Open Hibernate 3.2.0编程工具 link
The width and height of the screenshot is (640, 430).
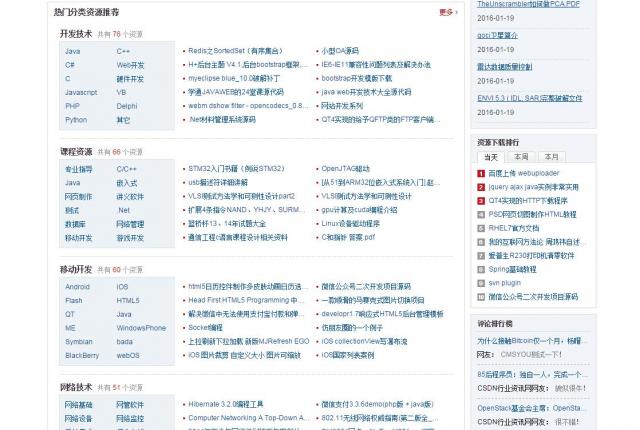(x=226, y=404)
